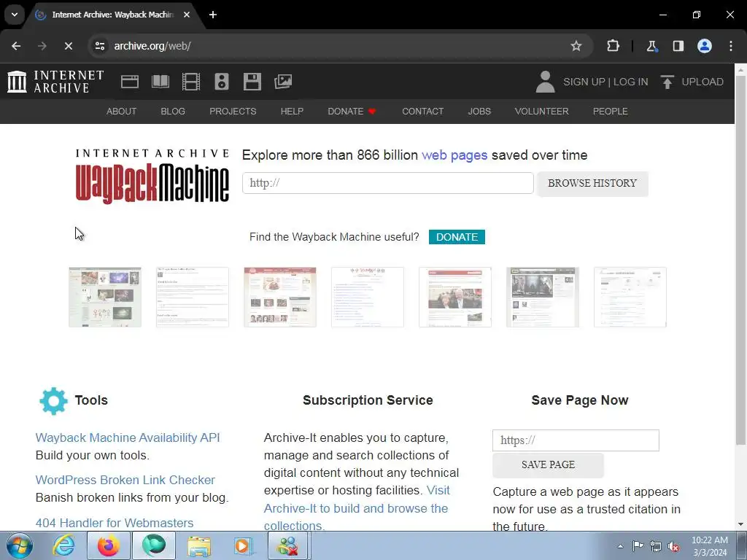The width and height of the screenshot is (747, 560).
Task: Click the UPLOAD text link
Action: coord(703,82)
